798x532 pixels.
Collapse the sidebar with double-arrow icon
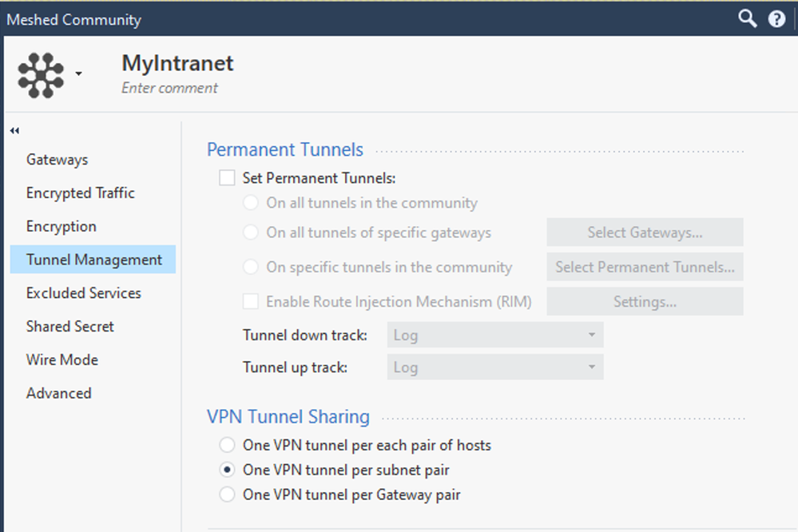click(x=15, y=131)
